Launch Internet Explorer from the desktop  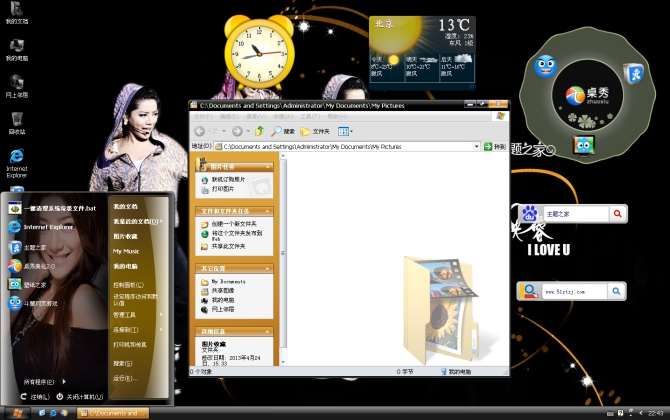(x=17, y=163)
